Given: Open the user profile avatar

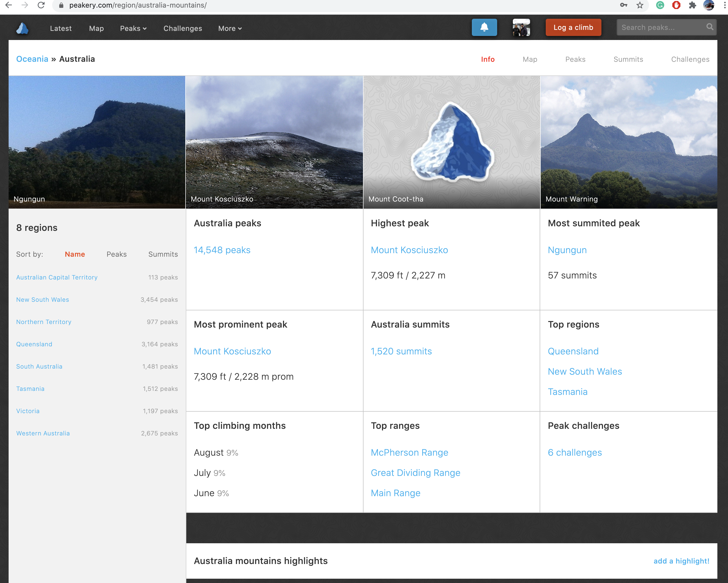Looking at the screenshot, I should [x=521, y=27].
